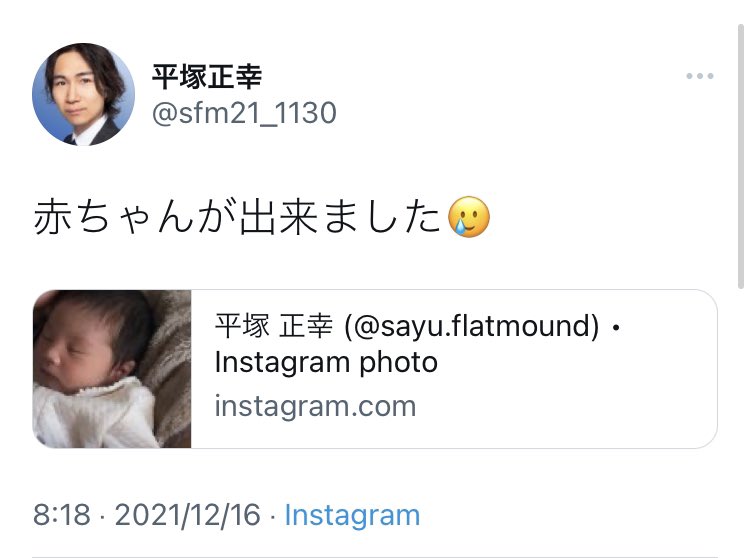Click the dot separator before the Instagram source
750x558 pixels.
(273, 516)
